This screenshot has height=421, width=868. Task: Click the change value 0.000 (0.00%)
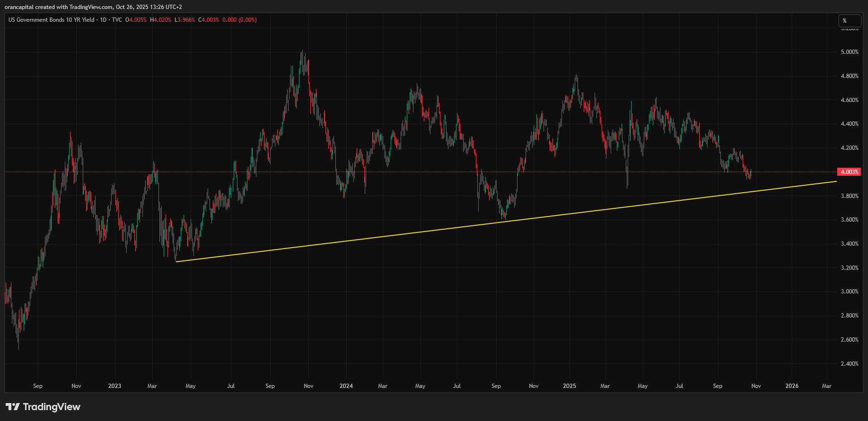pyautogui.click(x=240, y=20)
